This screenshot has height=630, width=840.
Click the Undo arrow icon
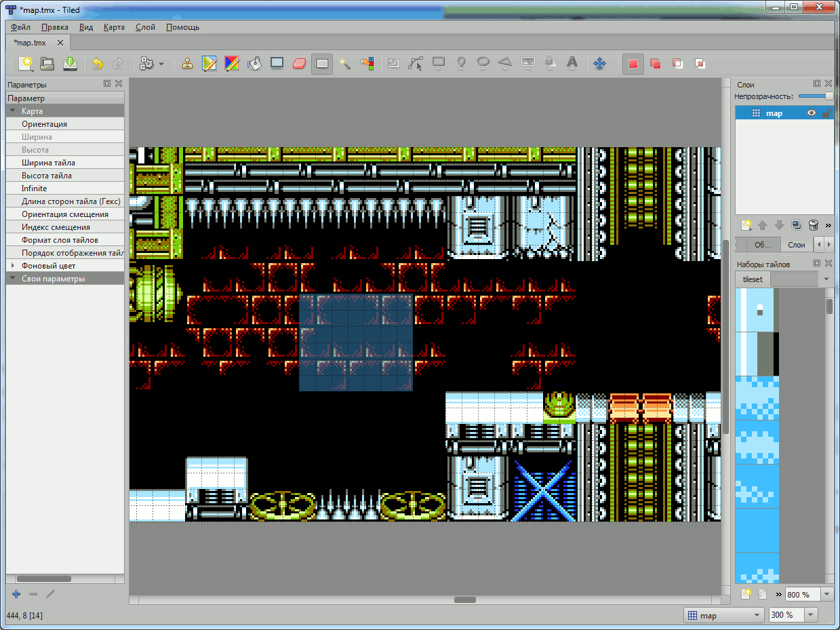pyautogui.click(x=97, y=64)
